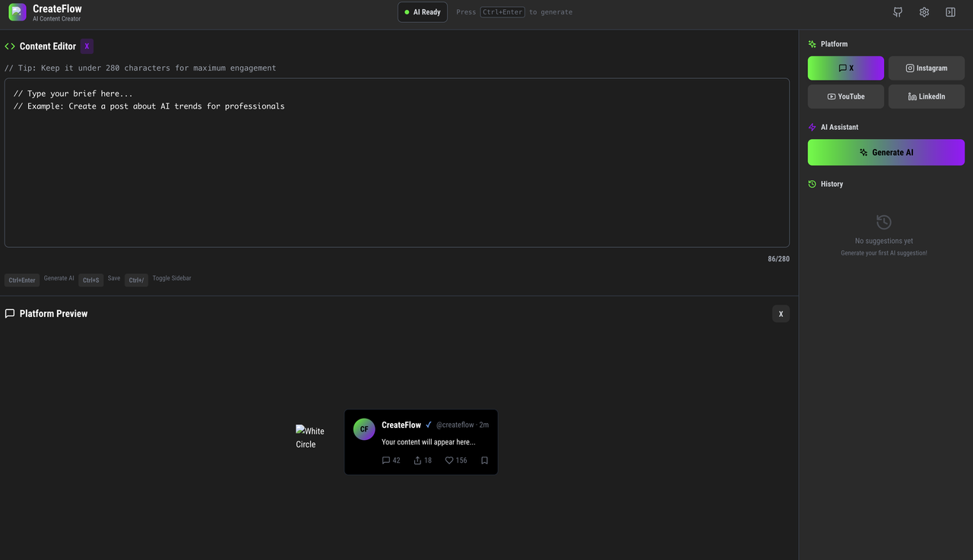The height and width of the screenshot is (560, 973).
Task: Click the 'AI Content Creator' subtitle
Action: tap(57, 19)
